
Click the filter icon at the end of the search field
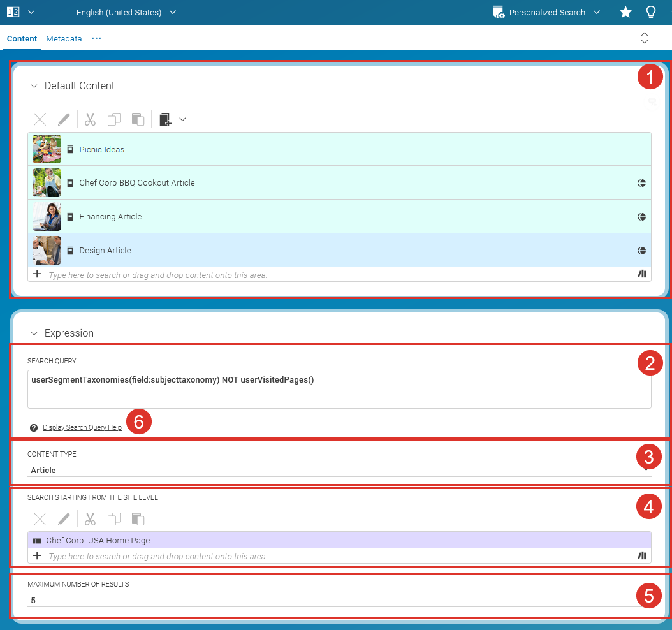pyautogui.click(x=642, y=274)
